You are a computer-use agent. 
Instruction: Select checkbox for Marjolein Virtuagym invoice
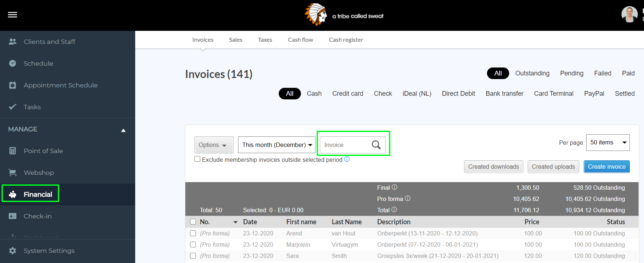193,244
